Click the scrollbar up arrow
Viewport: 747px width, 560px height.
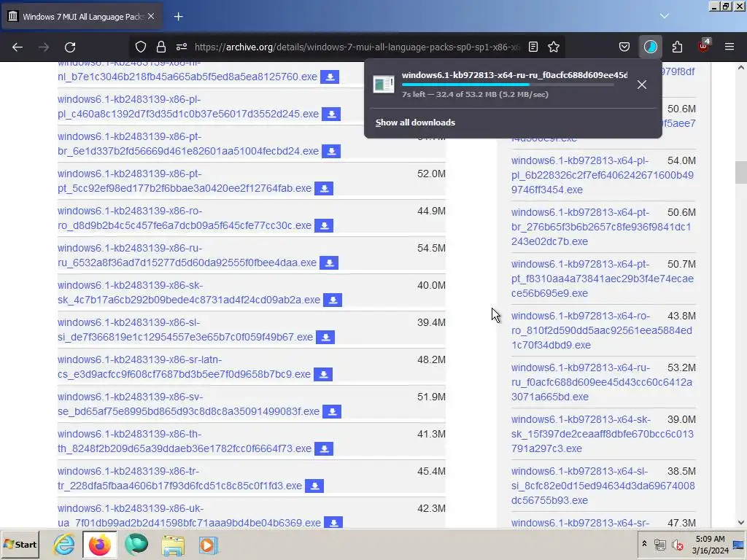[741, 68]
